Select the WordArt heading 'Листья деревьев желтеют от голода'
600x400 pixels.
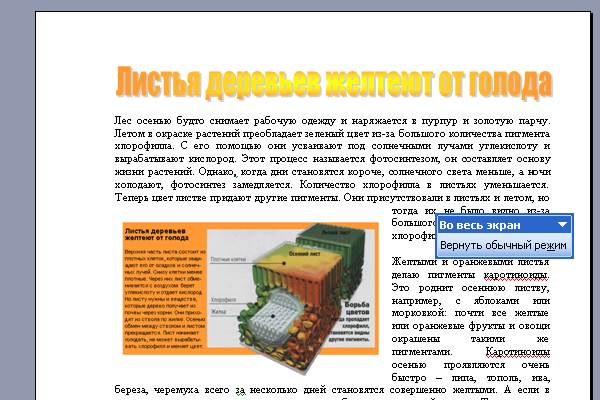[x=334, y=82]
